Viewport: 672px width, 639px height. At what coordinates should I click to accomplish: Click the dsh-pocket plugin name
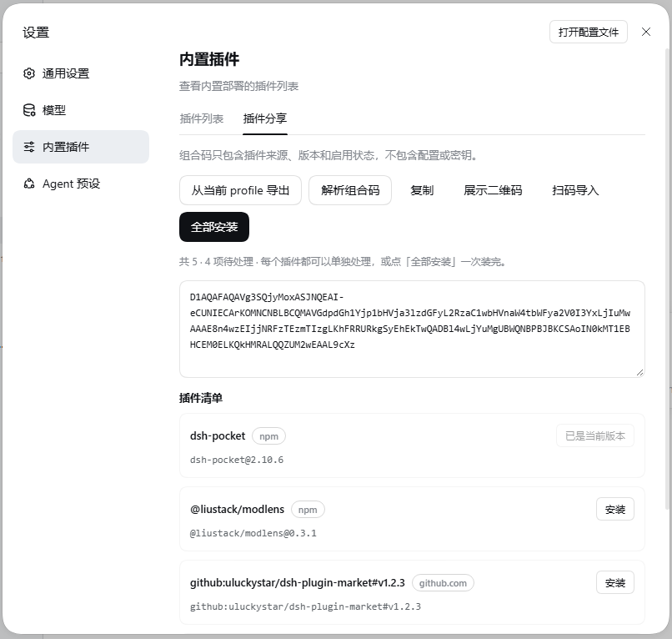(218, 435)
